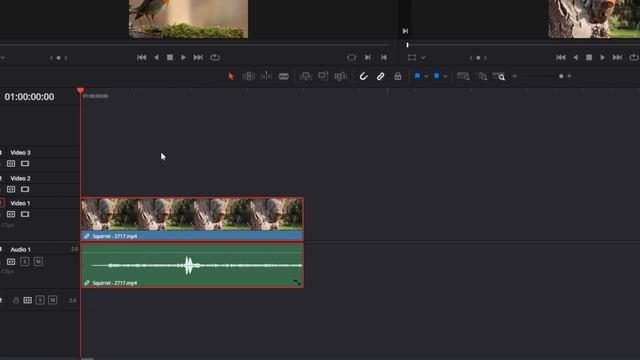640x360 pixels.
Task: Select the Blade Edit Mode tool
Action: coord(284,76)
